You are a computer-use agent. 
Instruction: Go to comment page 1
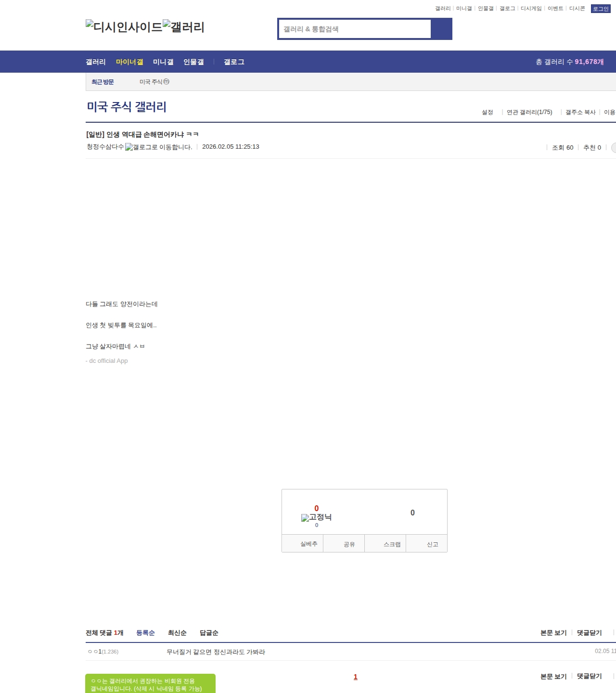356,677
